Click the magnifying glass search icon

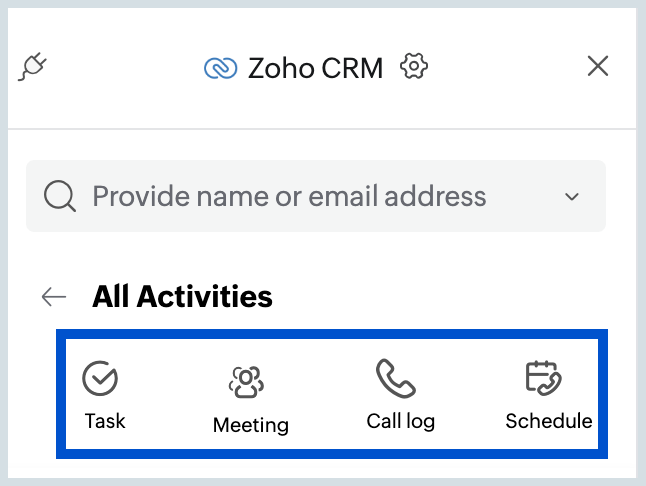pyautogui.click(x=60, y=196)
